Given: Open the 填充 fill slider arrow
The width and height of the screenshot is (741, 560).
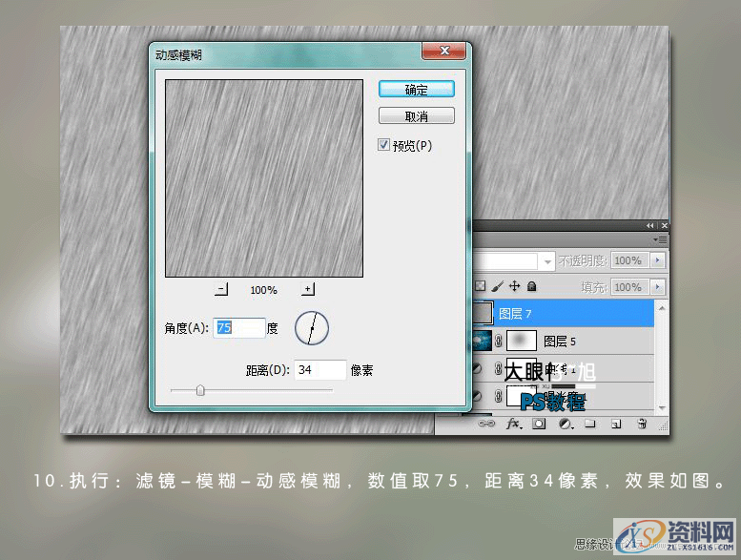Looking at the screenshot, I should [x=658, y=286].
